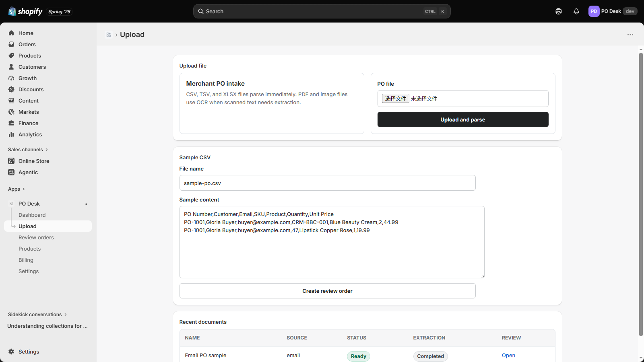
Task: Click the REVIEW column header
Action: (511, 338)
